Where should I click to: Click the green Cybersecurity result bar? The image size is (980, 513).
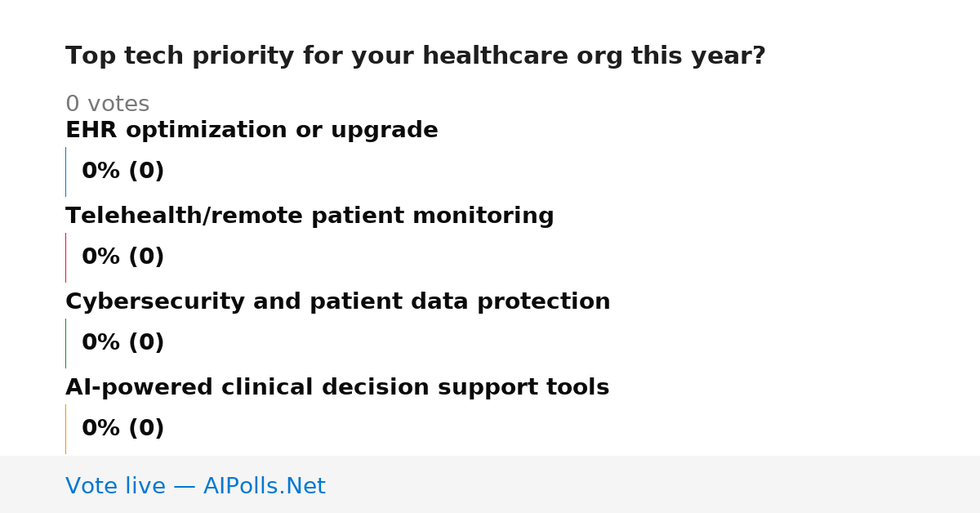click(65, 343)
